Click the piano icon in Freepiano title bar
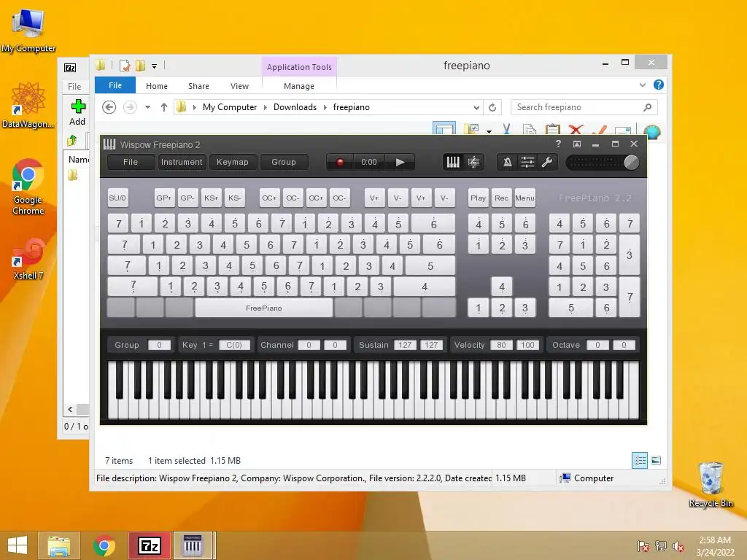Screen dimensions: 747x560 [109, 144]
